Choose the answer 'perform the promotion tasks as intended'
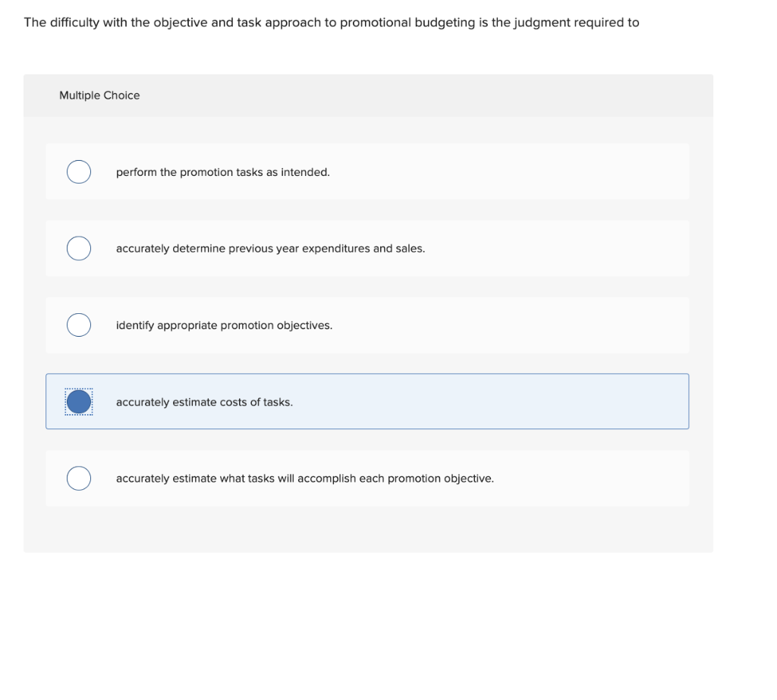The image size is (777, 700). coord(222,172)
